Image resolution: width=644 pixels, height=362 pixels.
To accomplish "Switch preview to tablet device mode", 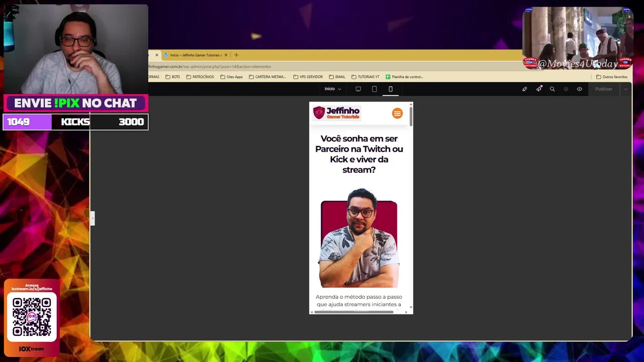I will click(x=374, y=89).
